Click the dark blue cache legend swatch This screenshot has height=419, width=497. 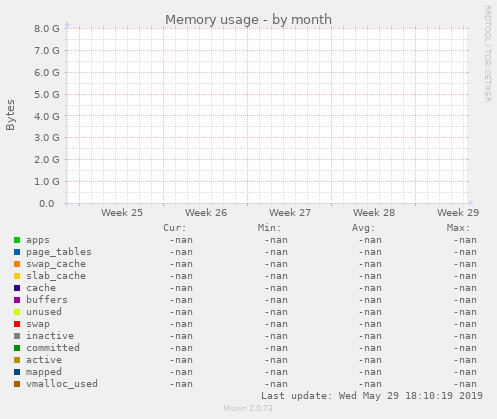(17, 288)
